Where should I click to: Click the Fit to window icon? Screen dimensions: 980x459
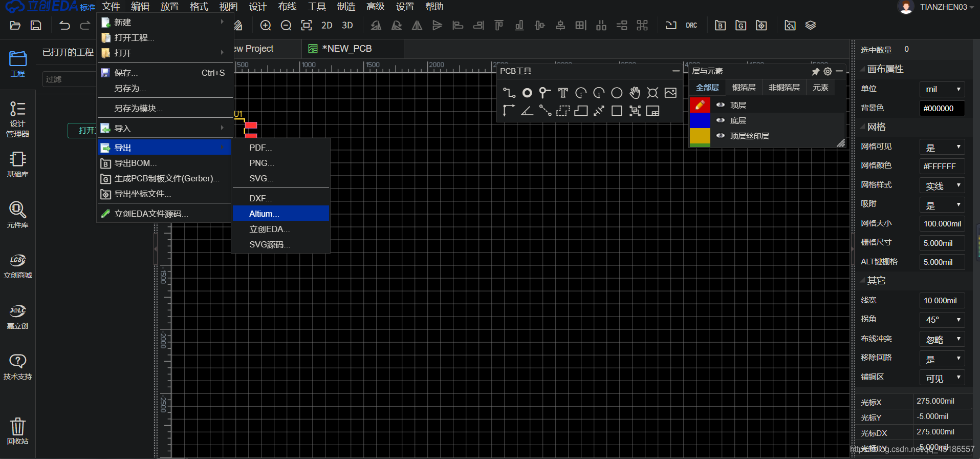(306, 25)
